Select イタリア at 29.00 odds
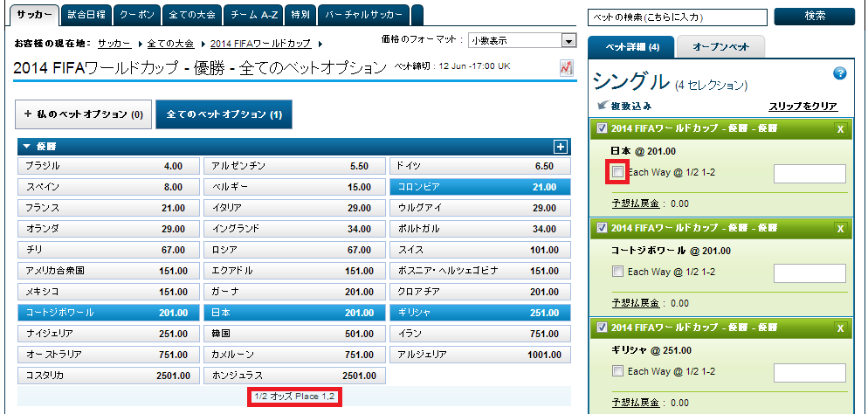868x414 pixels. (294, 208)
